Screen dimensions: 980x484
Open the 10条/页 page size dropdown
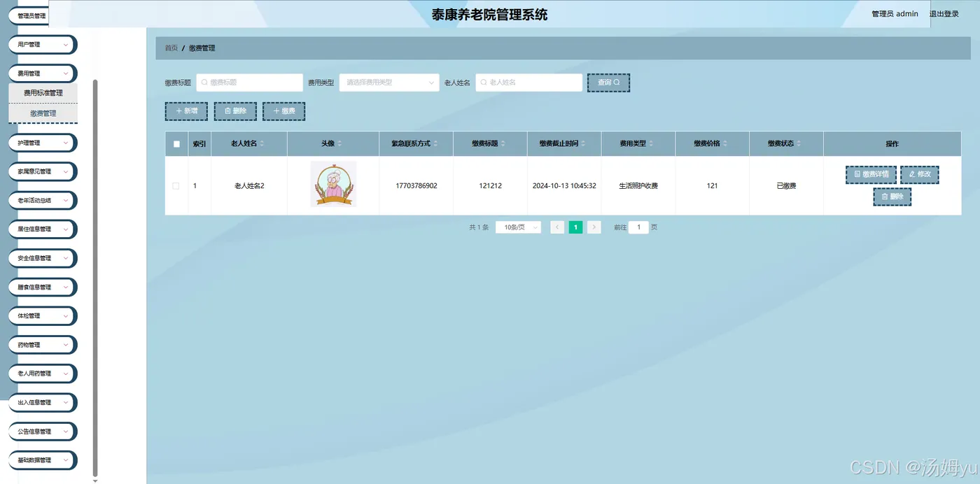[x=518, y=227]
